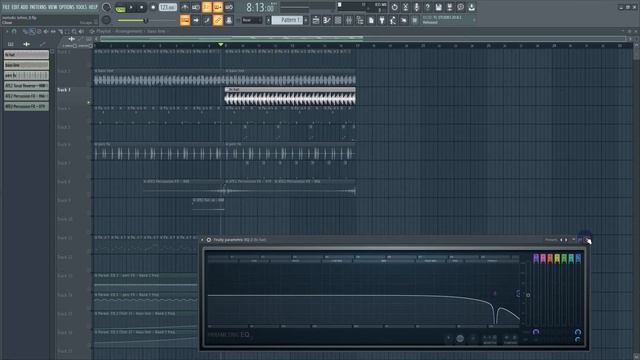Select 'perc fx' pattern in picker
This screenshot has height=360, width=640.
tap(27, 75)
